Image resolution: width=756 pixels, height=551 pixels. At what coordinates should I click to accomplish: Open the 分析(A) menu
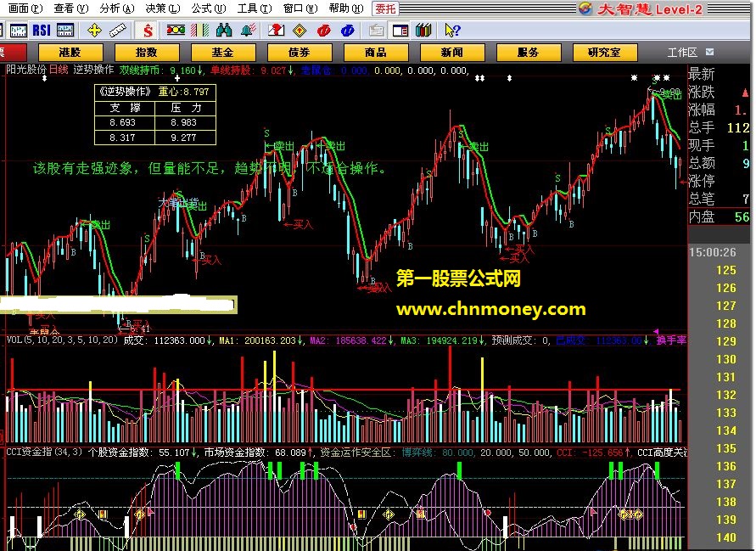pyautogui.click(x=117, y=8)
